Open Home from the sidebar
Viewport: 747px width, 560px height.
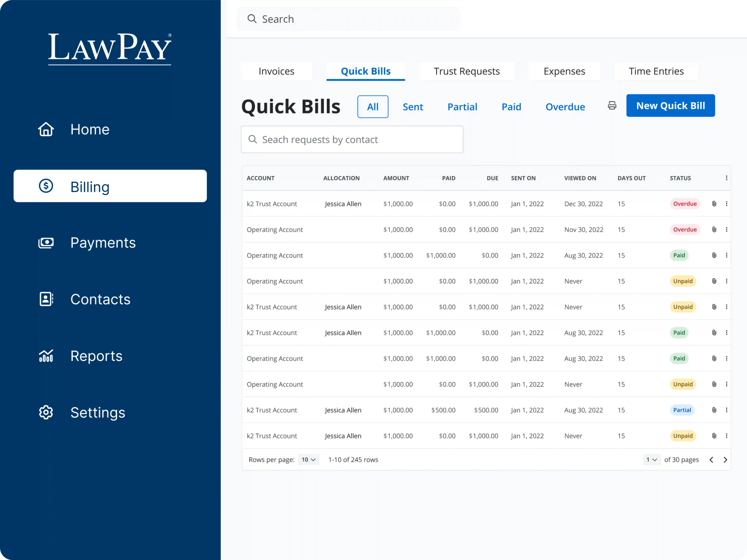click(90, 129)
